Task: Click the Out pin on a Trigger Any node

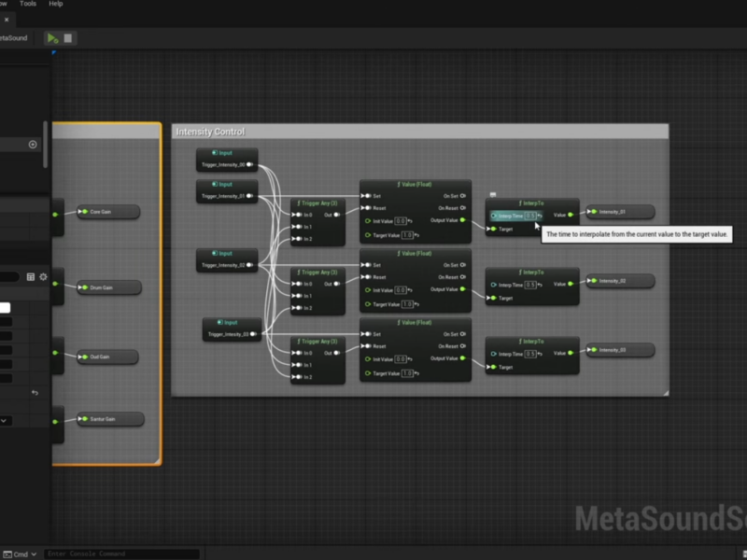Action: point(336,215)
